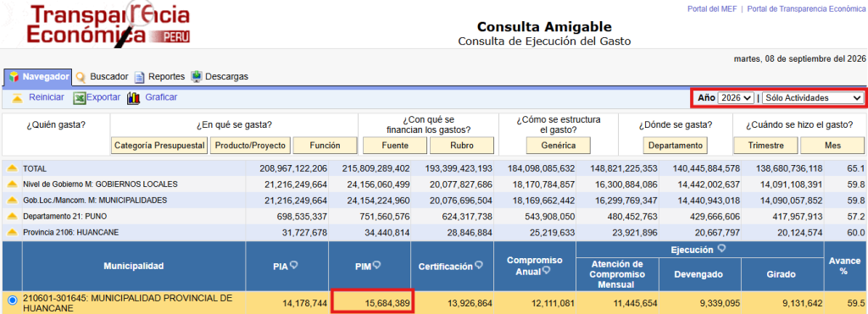Click the Producto/Proyecto button
This screenshot has width=868, height=314.
coord(250,146)
